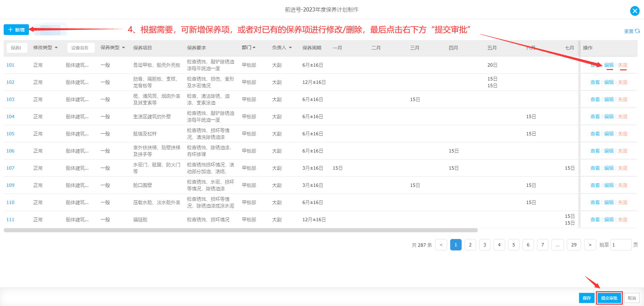Open maintenance item 103 link
This screenshot has height=306, width=644.
click(10, 99)
